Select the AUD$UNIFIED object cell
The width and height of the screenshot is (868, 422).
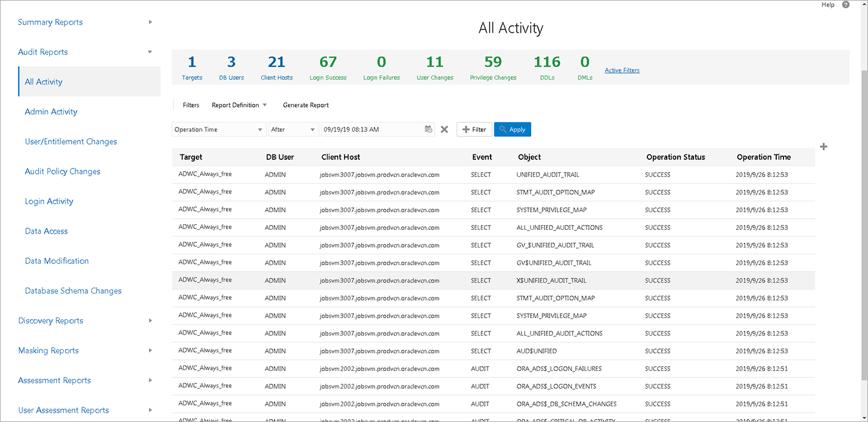click(537, 351)
